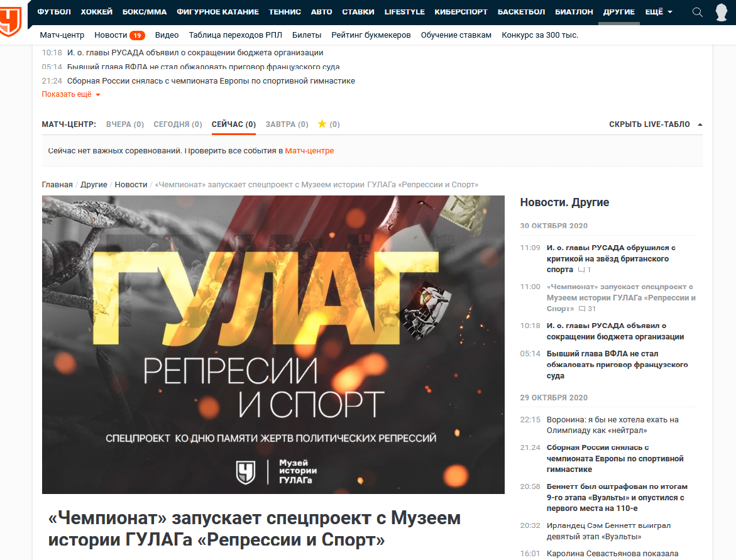This screenshot has height=560, width=736.
Task: Expand the ЕЩЁ dropdown menu
Action: click(x=659, y=12)
